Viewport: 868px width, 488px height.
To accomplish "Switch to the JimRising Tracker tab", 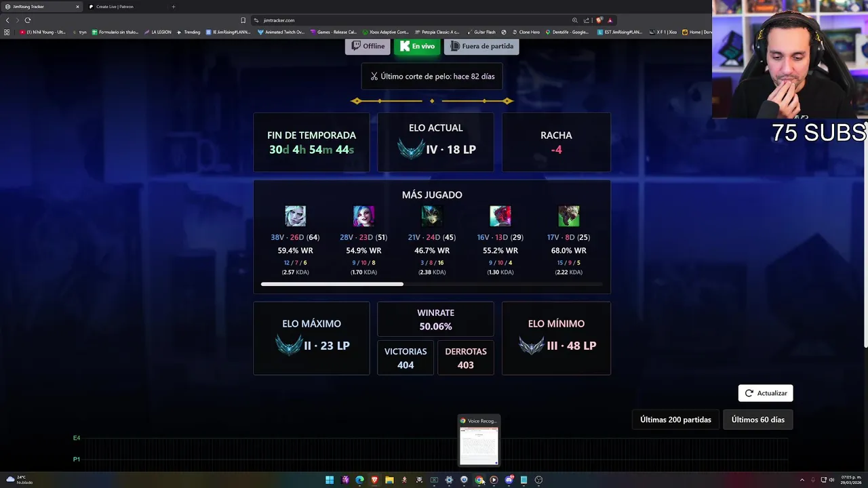I will point(42,7).
